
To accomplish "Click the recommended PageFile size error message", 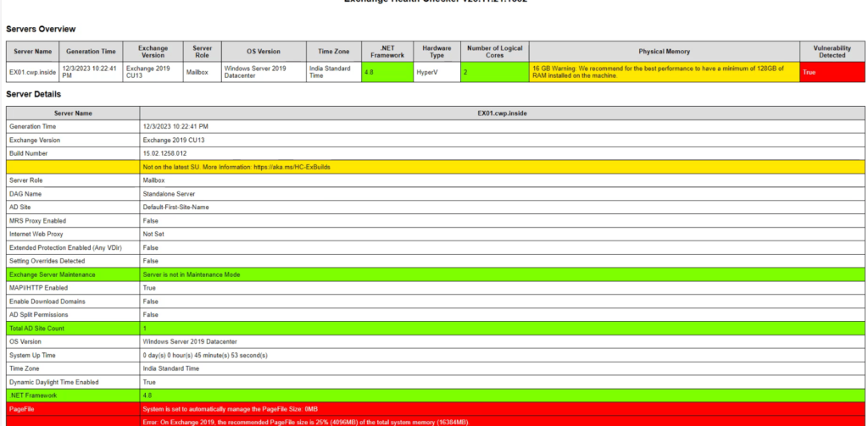I will point(305,421).
